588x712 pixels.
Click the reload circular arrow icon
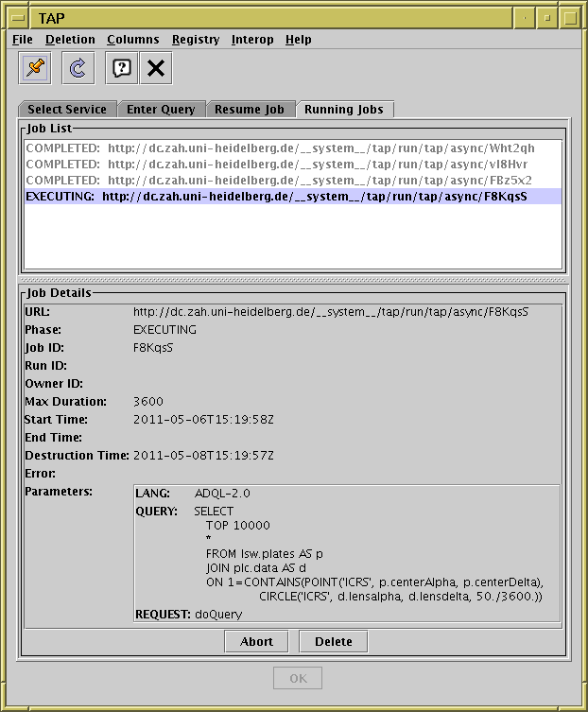[78, 68]
